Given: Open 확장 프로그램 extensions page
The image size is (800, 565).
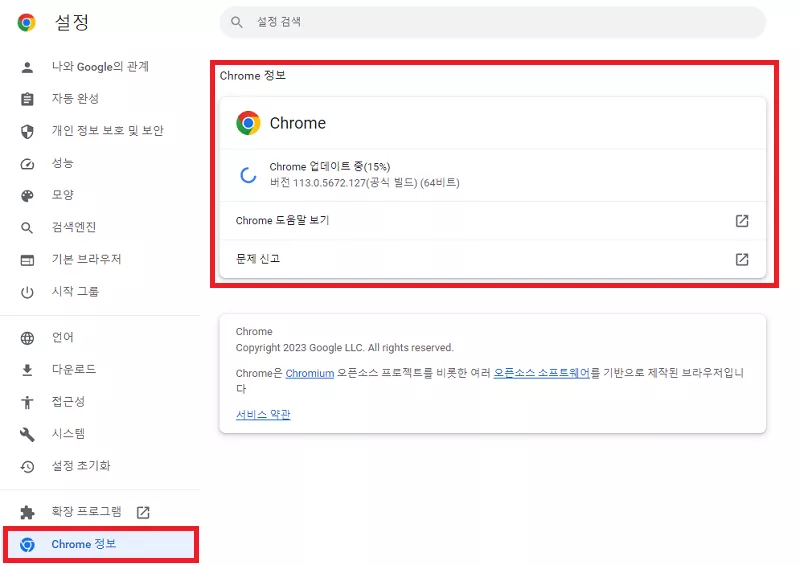Looking at the screenshot, I should pos(86,511).
